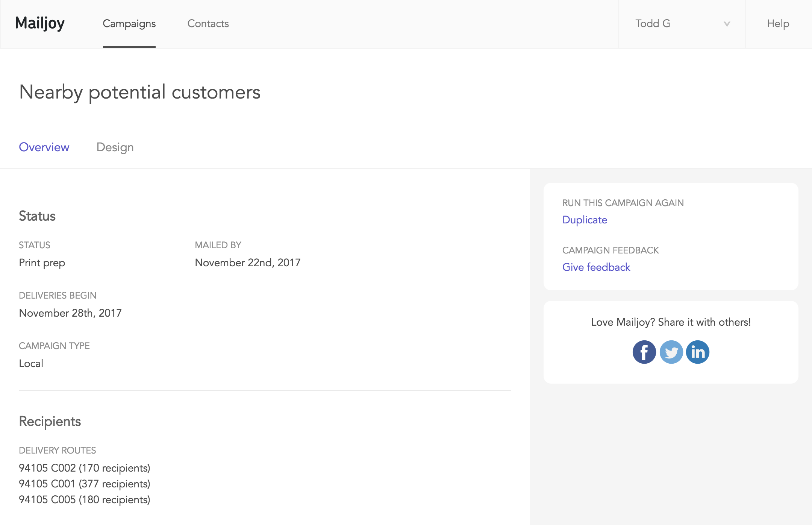
Task: Click the Mailjoy logo
Action: coord(40,23)
